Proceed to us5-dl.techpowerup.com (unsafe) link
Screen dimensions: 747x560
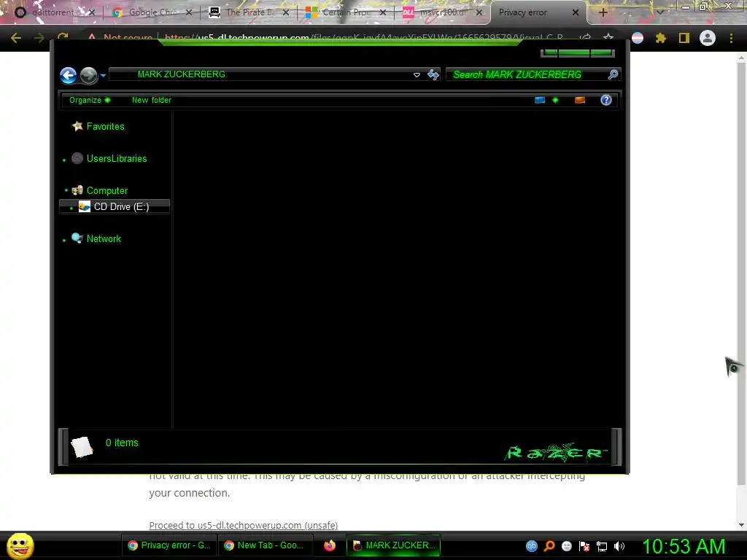[x=244, y=525]
